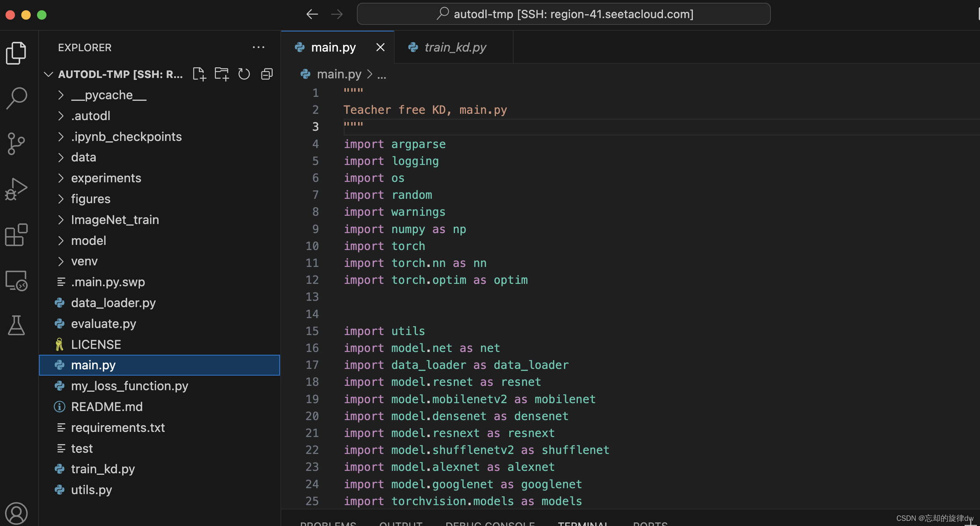The width and height of the screenshot is (980, 526).
Task: Click the New File icon in explorer
Action: [199, 74]
